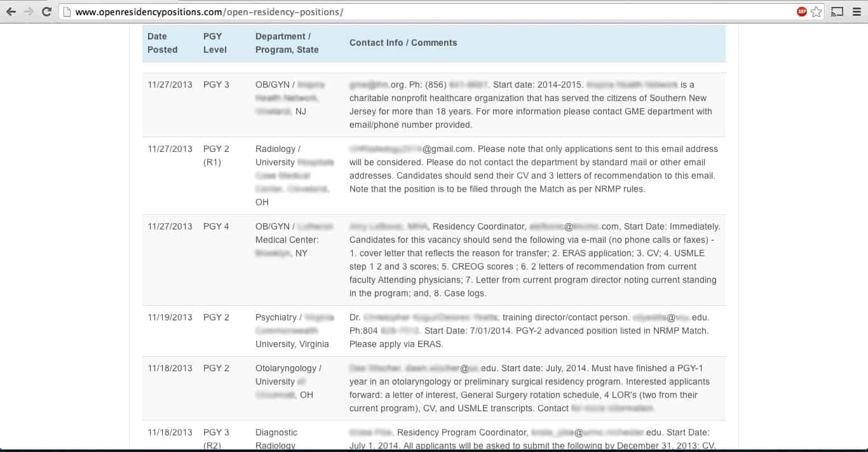Go back with the browser back arrow
Viewport: 868px width, 452px height.
(11, 11)
